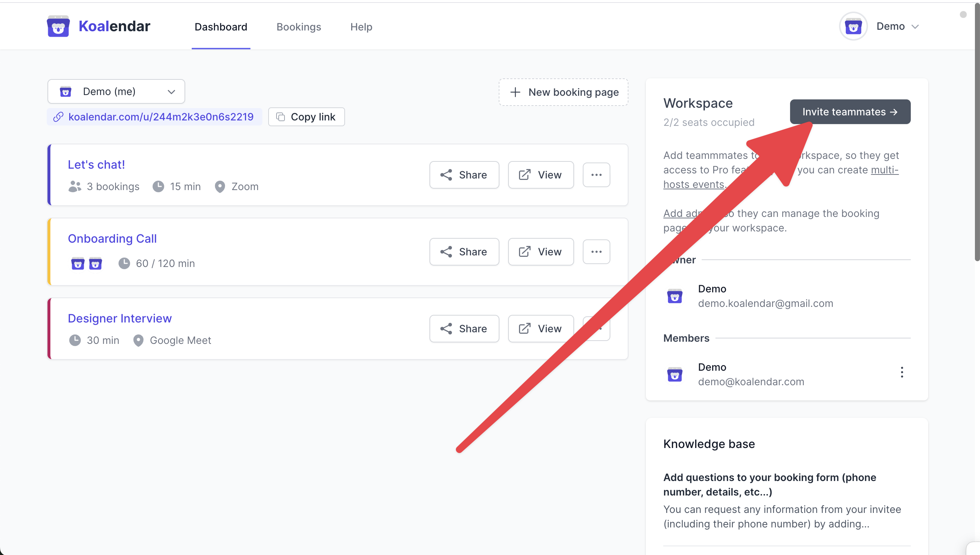
Task: Open more options for Let's chat!
Action: point(596,175)
